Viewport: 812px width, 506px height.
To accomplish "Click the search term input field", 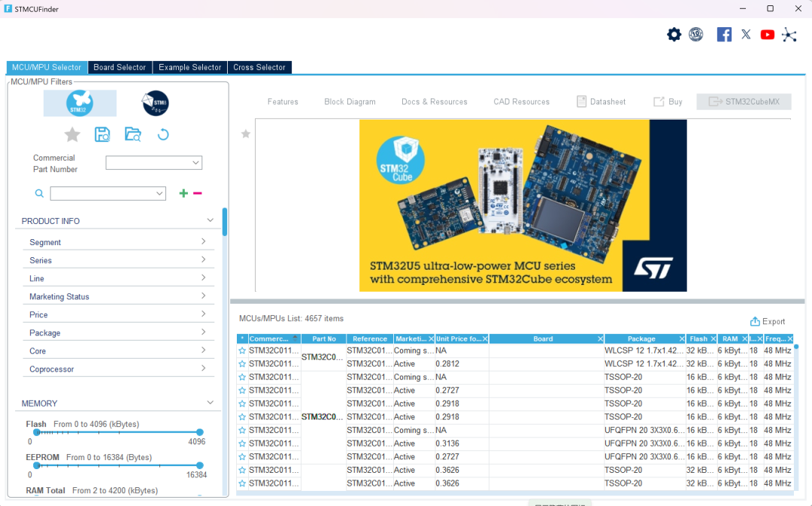I will [x=102, y=194].
